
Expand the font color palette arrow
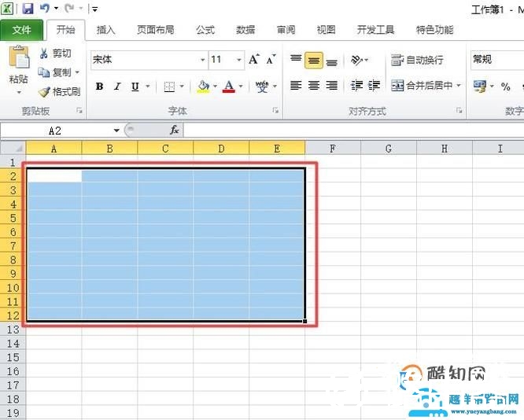(x=241, y=87)
